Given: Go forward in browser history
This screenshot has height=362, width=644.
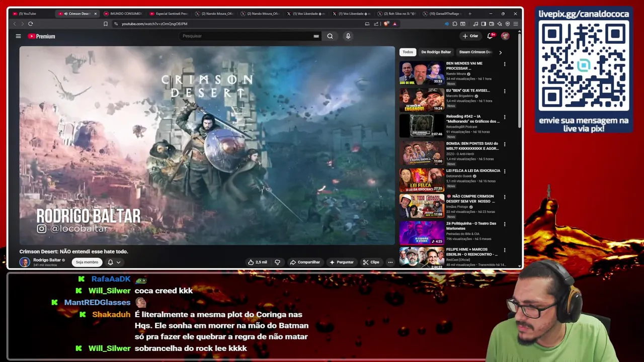Looking at the screenshot, I should pyautogui.click(x=22, y=24).
